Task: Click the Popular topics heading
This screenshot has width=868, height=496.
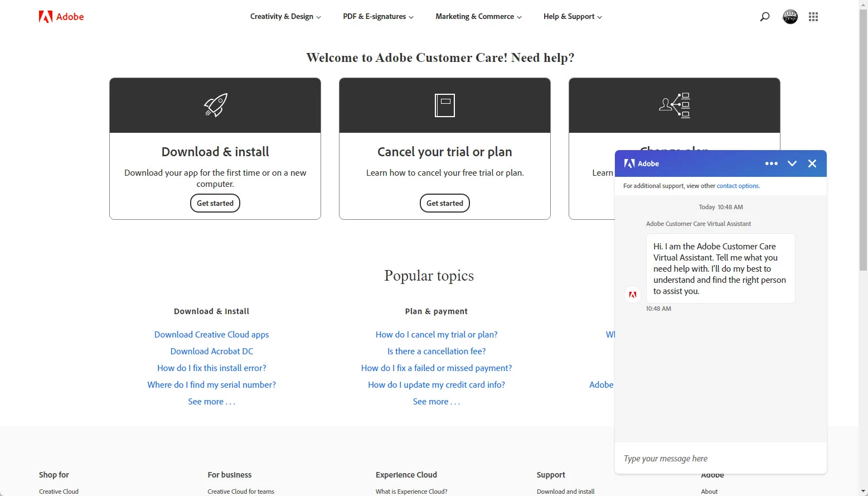Action: 429,276
